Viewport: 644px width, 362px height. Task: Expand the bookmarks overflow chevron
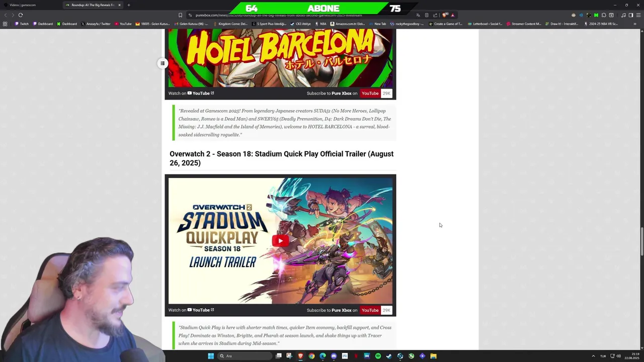tap(635, 24)
